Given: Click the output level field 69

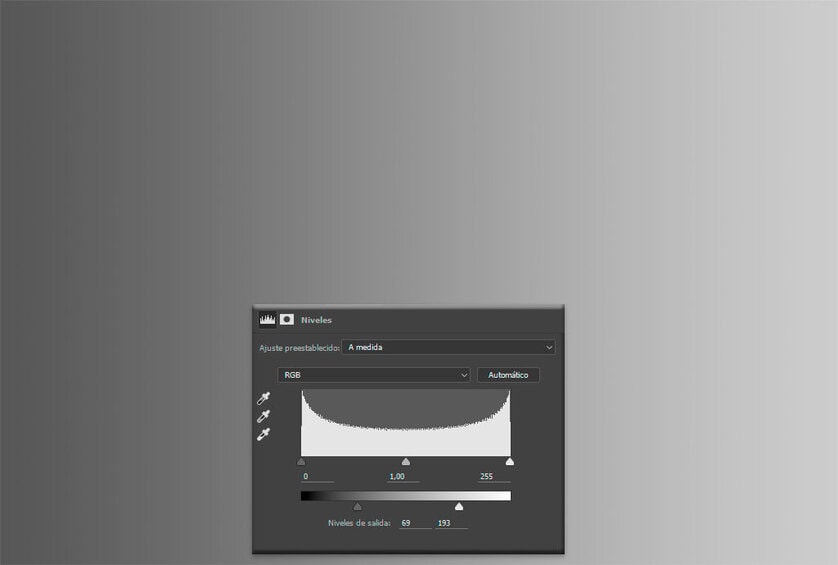Looking at the screenshot, I should 415,523.
